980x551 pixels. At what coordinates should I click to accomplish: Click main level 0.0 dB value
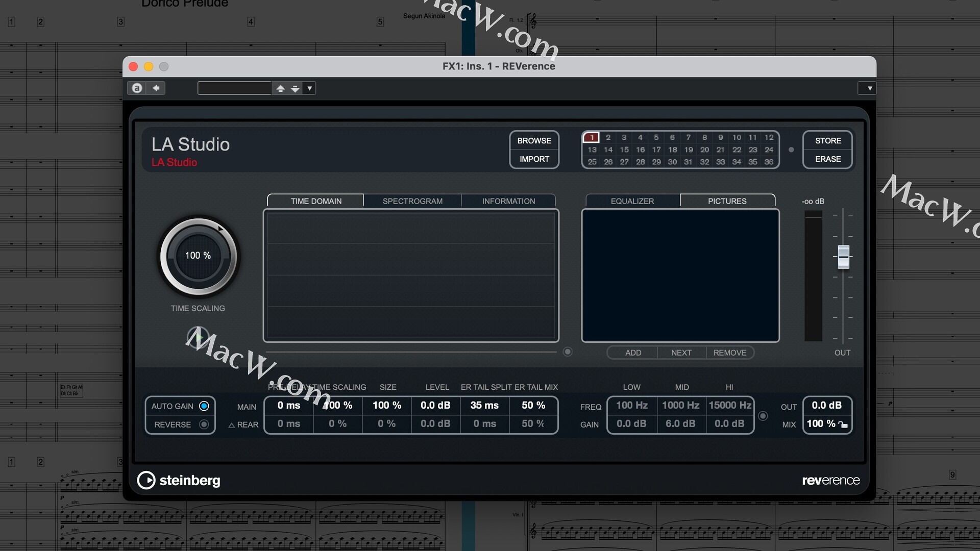(x=435, y=406)
